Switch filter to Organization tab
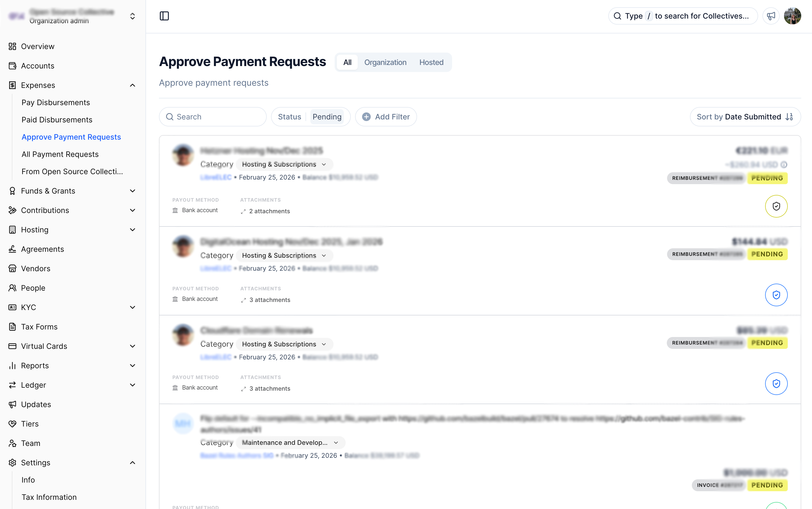Screen dimensions: 812x509 385,62
